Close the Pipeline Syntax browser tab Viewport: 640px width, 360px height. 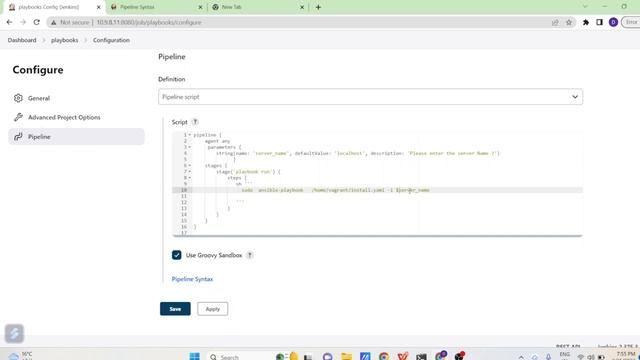coord(200,7)
